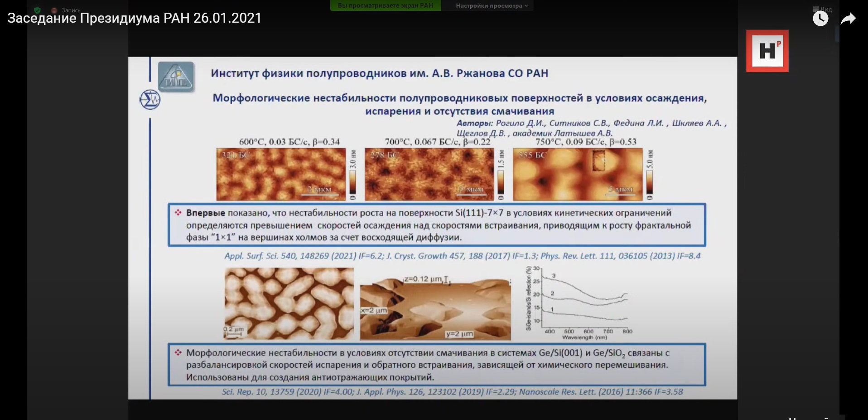Click the 700°C AFM image labeled 278 БС
Screen dimensions: 868x420
click(x=429, y=174)
